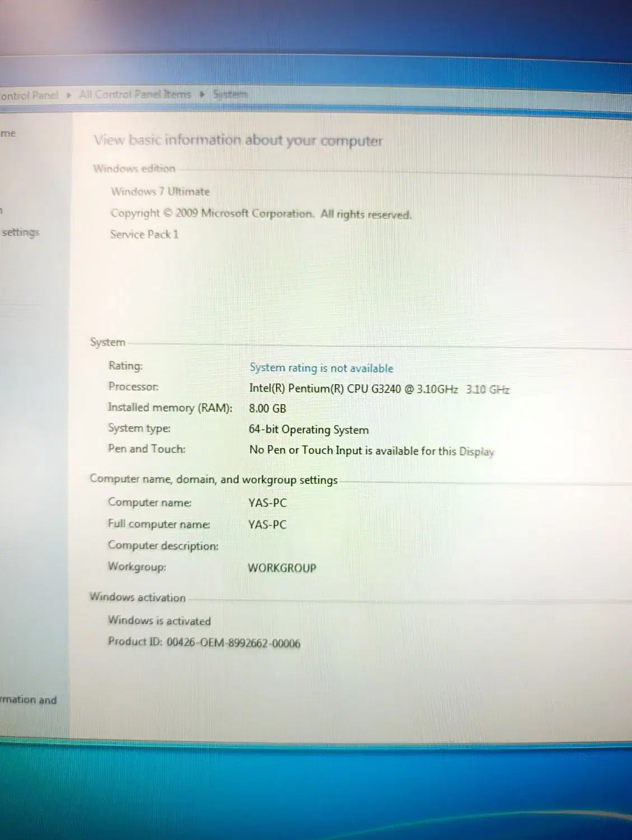Click the 'Processor:' label
Screen dimensions: 632x840
coord(133,386)
